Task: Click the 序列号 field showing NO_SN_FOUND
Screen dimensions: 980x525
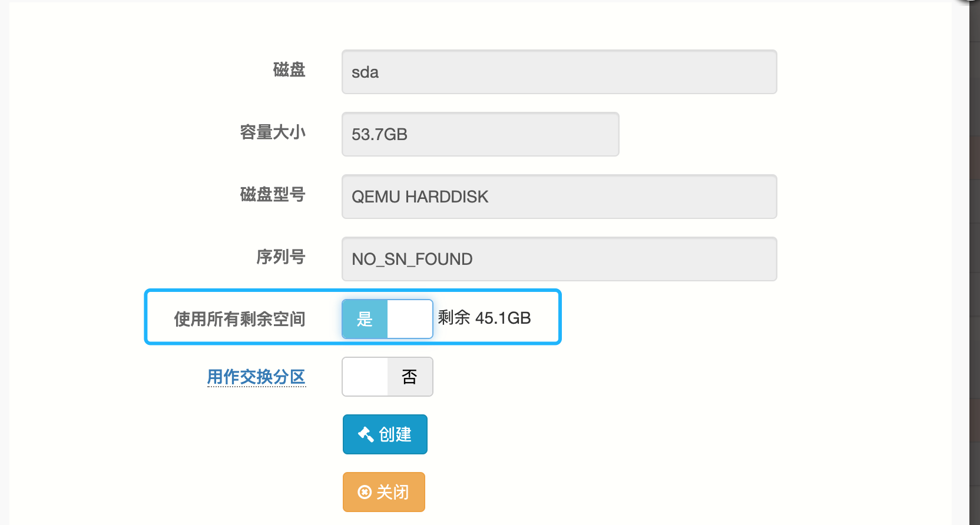Action: point(559,259)
